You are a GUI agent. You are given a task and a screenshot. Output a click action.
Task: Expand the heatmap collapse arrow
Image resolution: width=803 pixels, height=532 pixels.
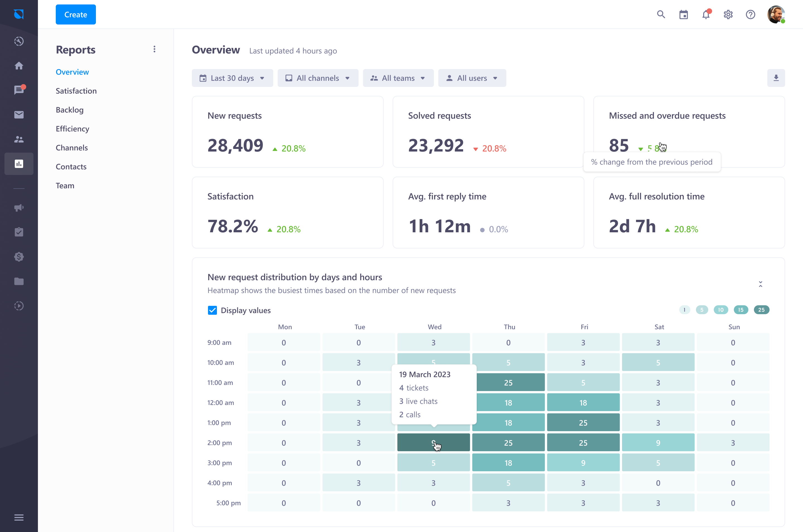click(762, 284)
